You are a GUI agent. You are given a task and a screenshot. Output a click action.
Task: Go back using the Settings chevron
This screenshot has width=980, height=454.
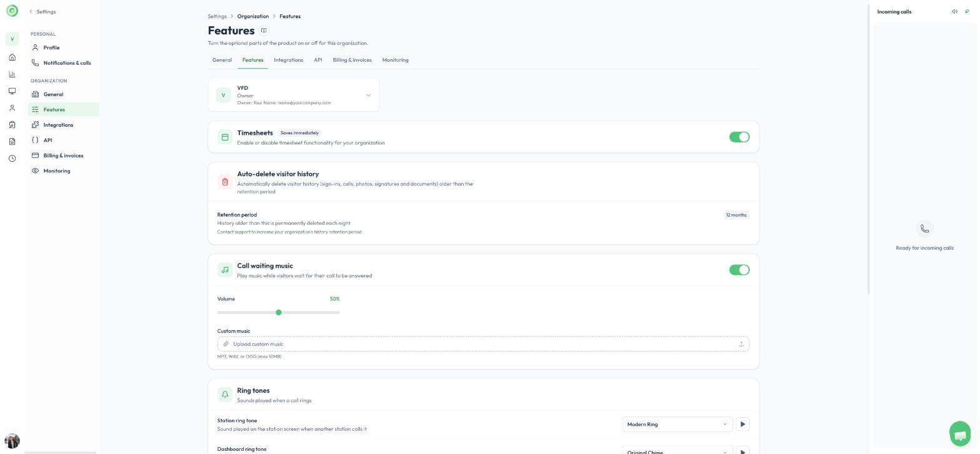[31, 12]
